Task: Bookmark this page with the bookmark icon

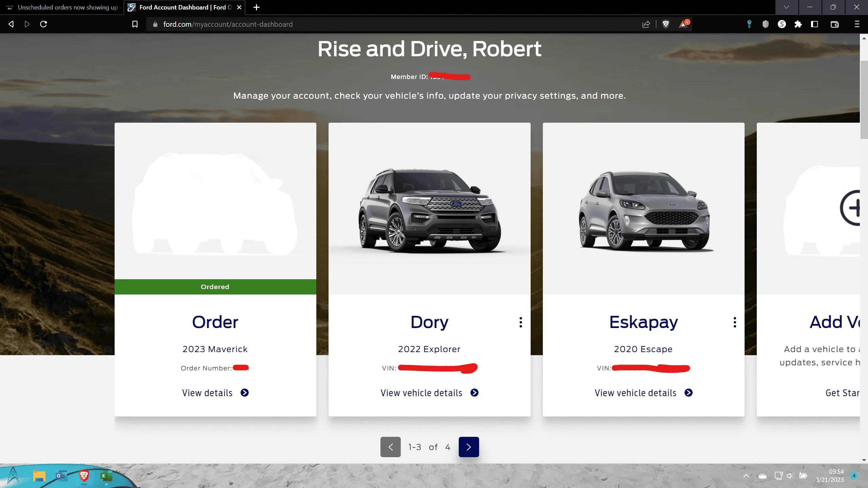Action: (x=135, y=24)
